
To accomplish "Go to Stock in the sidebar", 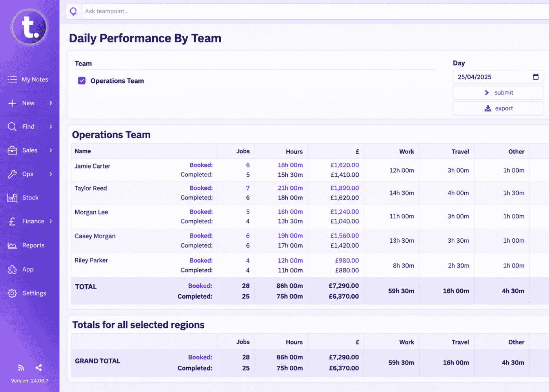I will click(30, 198).
